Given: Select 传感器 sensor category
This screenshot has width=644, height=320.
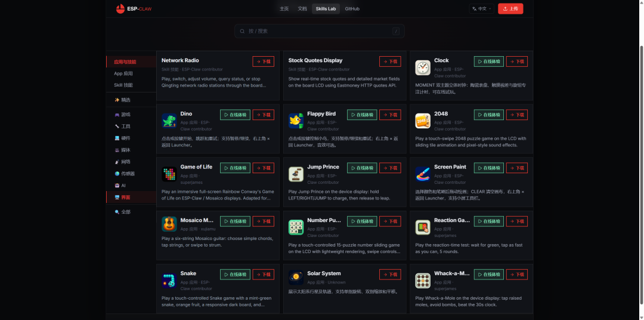Looking at the screenshot, I should pyautogui.click(x=131, y=174).
